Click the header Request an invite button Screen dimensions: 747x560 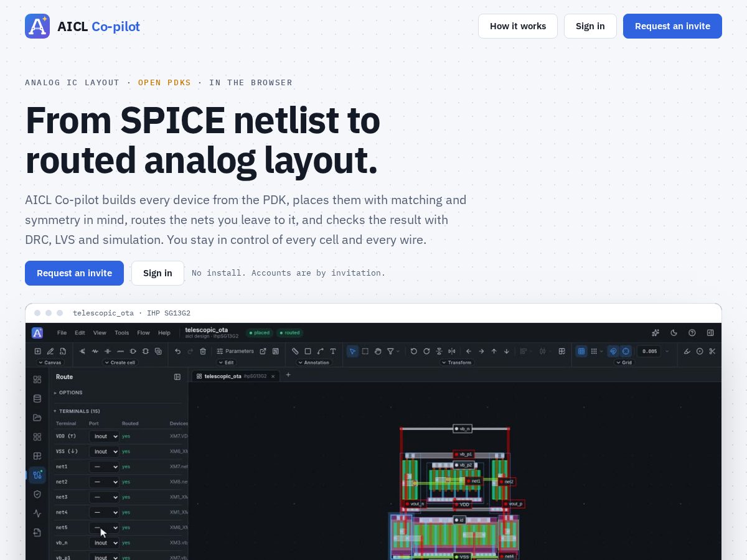672,26
